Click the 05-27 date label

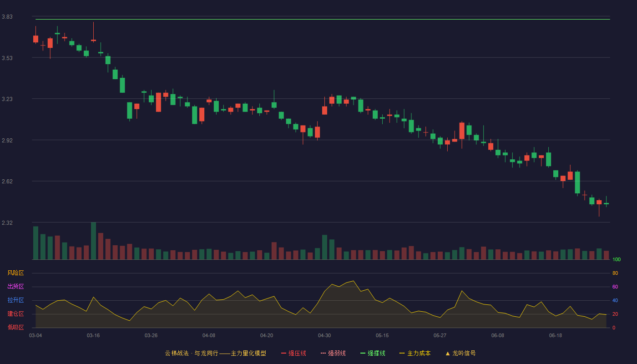[x=440, y=335]
